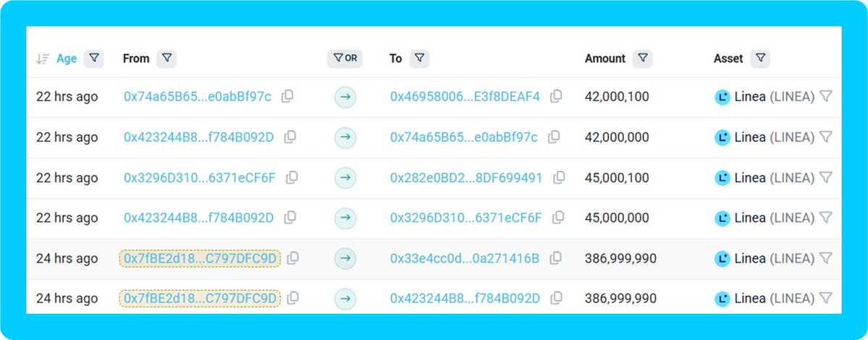The width and height of the screenshot is (868, 340).
Task: Copy From address in 45,000,000 row
Action: (x=290, y=218)
